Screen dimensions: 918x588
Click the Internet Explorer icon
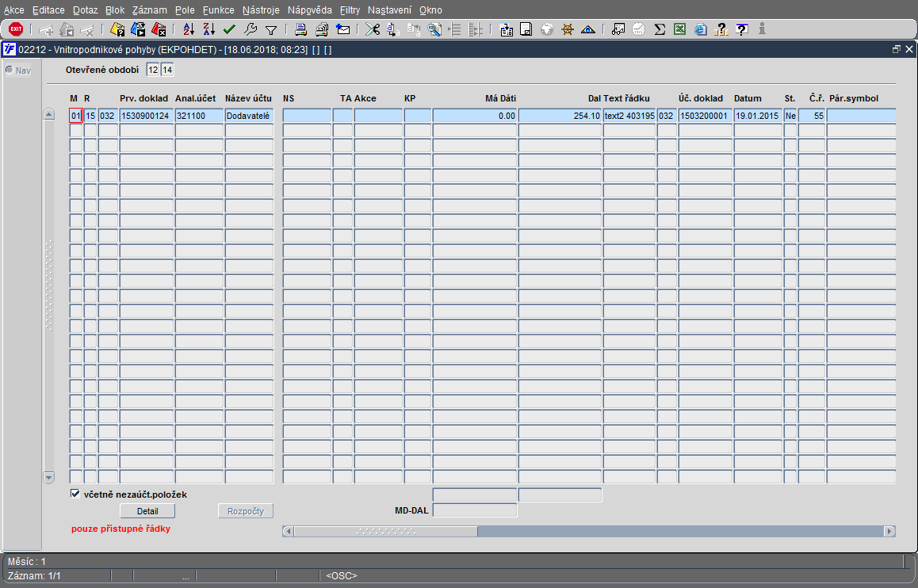(700, 29)
